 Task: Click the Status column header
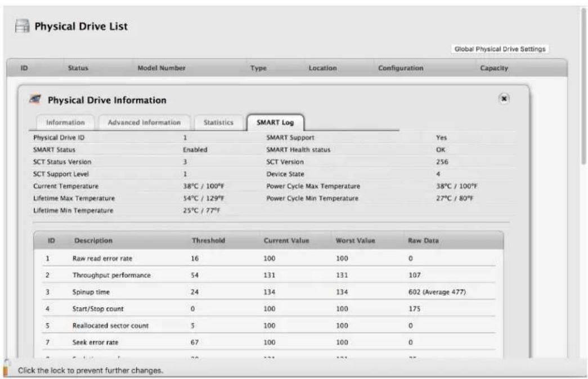pos(78,68)
